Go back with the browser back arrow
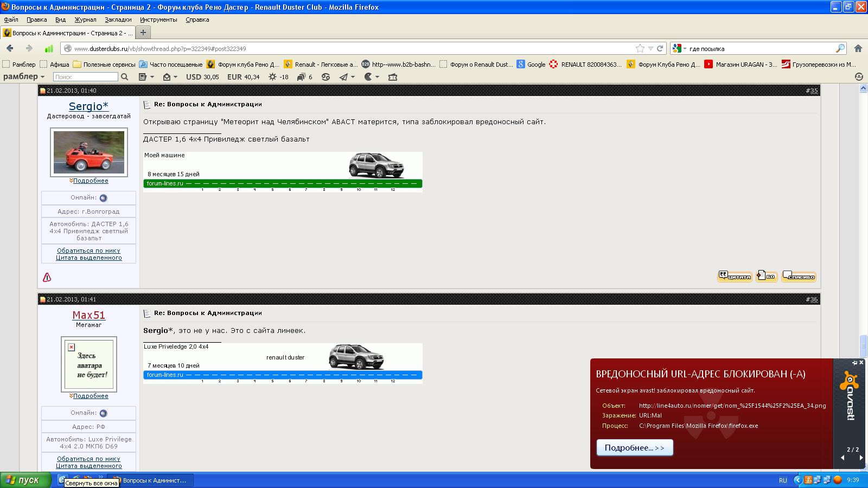This screenshot has width=868, height=488. tap(10, 48)
